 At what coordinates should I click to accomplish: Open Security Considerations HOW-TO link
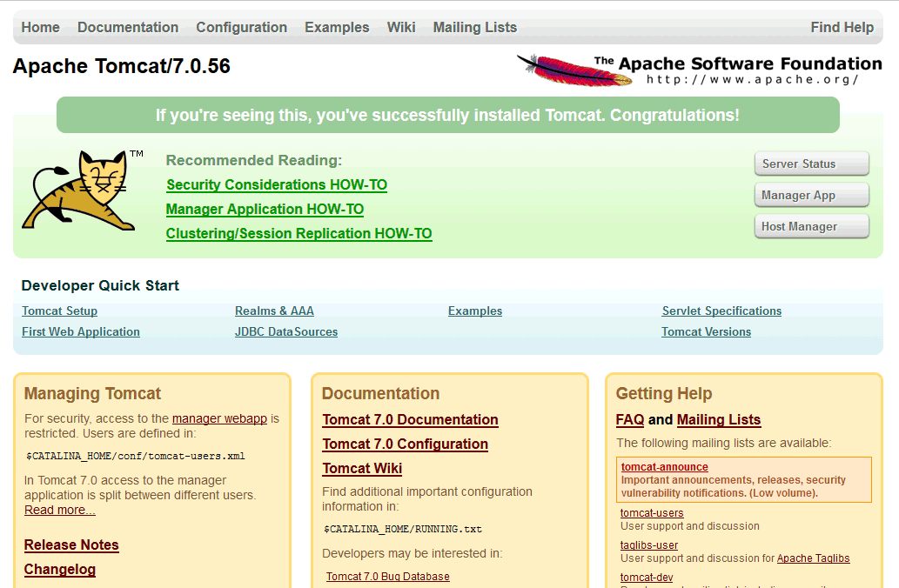[x=277, y=184]
